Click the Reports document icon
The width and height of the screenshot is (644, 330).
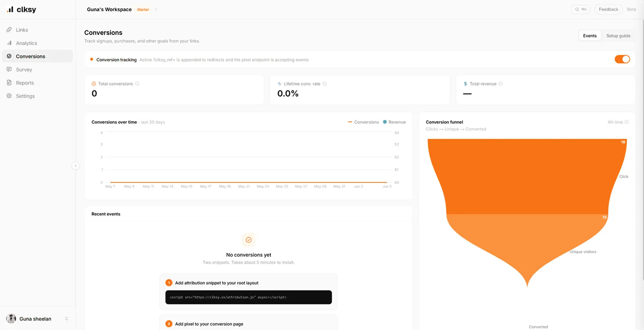[9, 82]
